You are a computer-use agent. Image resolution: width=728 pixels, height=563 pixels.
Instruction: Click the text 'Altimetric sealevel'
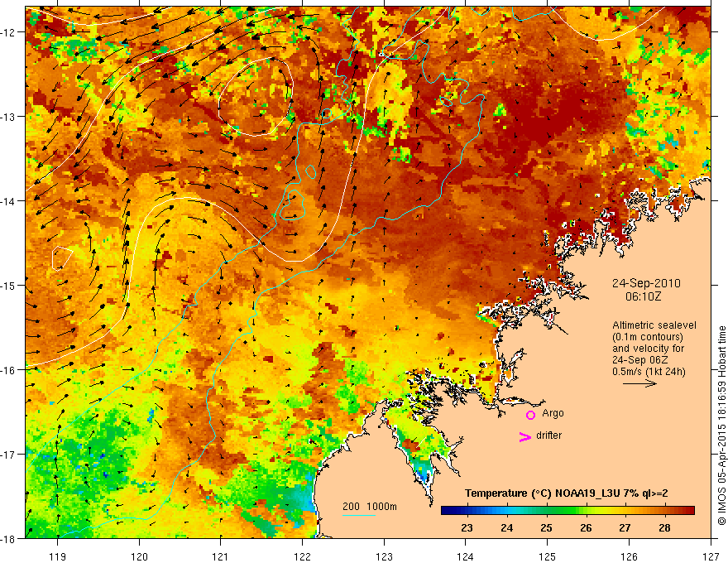654,325
